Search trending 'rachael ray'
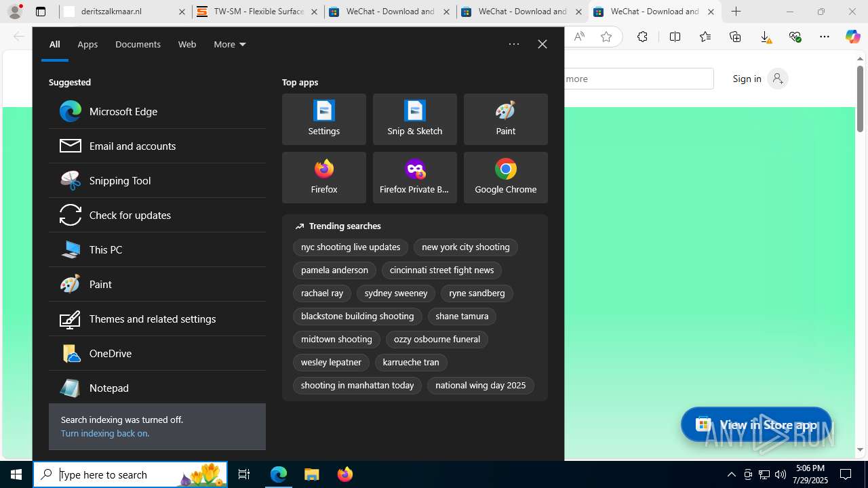The image size is (868, 488). [x=322, y=293]
